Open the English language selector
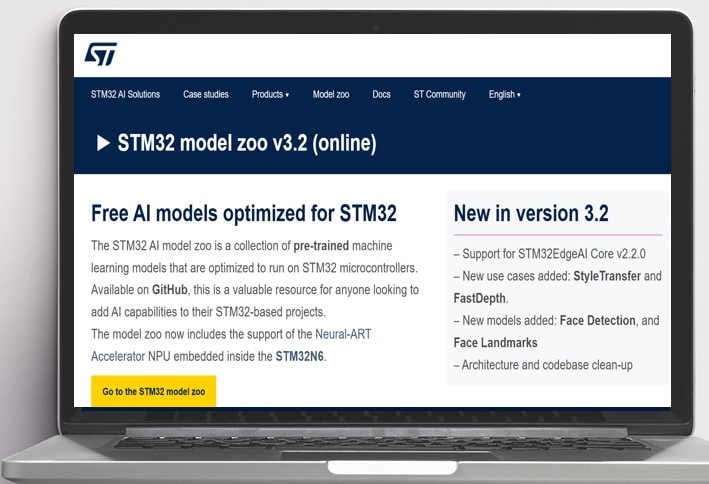 (504, 95)
